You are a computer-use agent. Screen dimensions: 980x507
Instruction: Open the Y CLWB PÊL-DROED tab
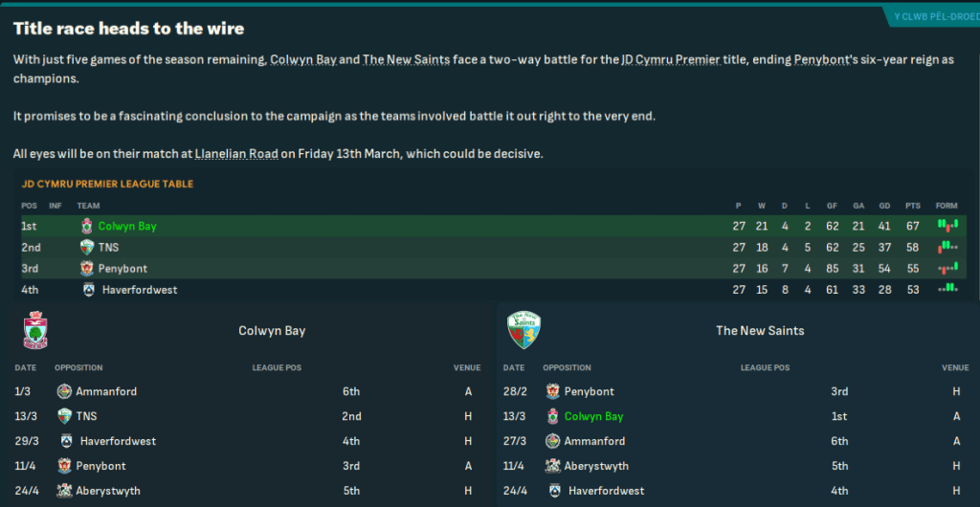point(931,16)
